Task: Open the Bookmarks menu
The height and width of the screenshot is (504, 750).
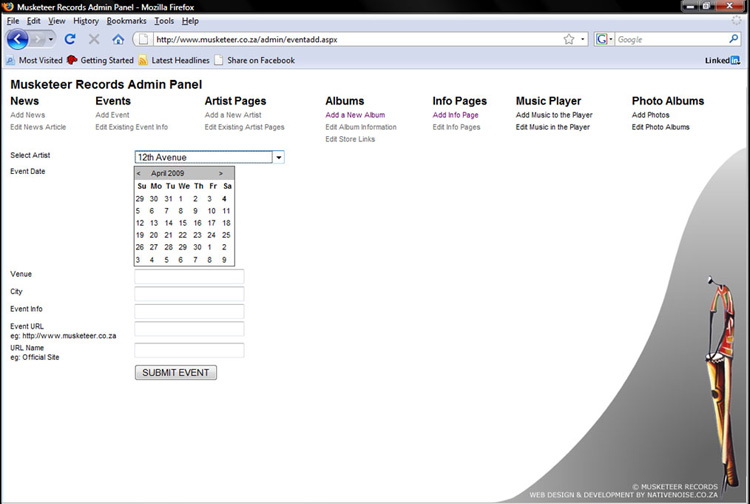Action: point(126,21)
